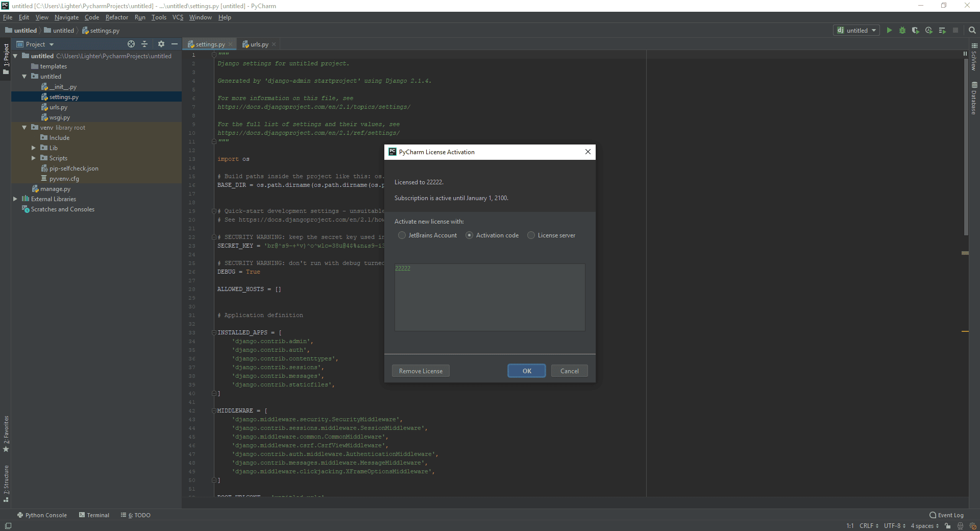Click the gear with blocked sign status icon

973,526
